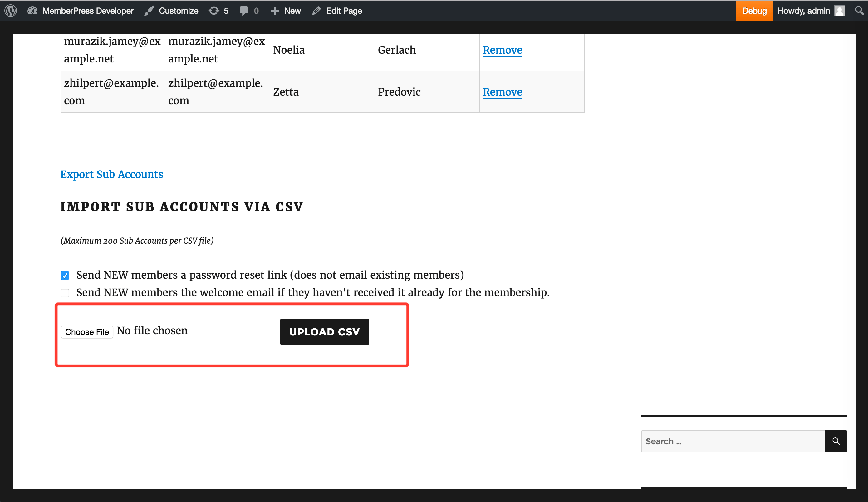Open the orange Debug menu
Image resolution: width=868 pixels, height=502 pixels.
tap(754, 11)
